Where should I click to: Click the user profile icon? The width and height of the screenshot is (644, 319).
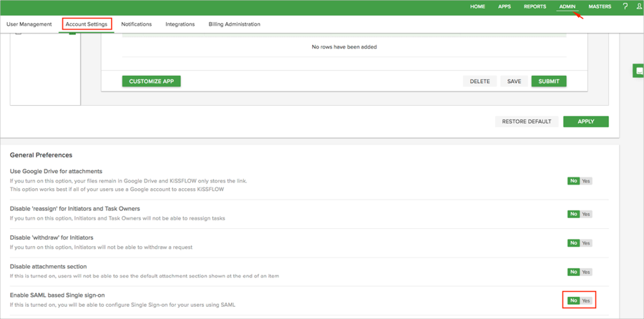pos(639,6)
